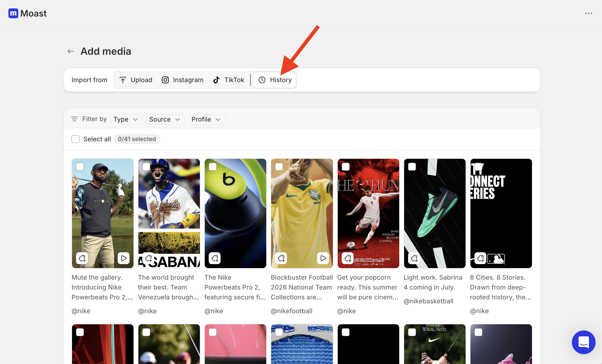Open the History tab
The height and width of the screenshot is (364, 602).
click(275, 80)
